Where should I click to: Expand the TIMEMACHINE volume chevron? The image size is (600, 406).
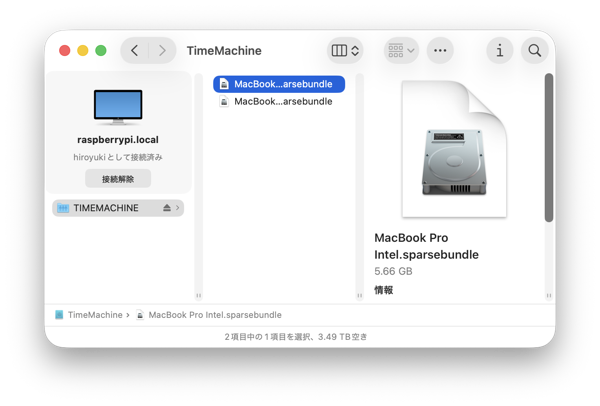coord(178,208)
